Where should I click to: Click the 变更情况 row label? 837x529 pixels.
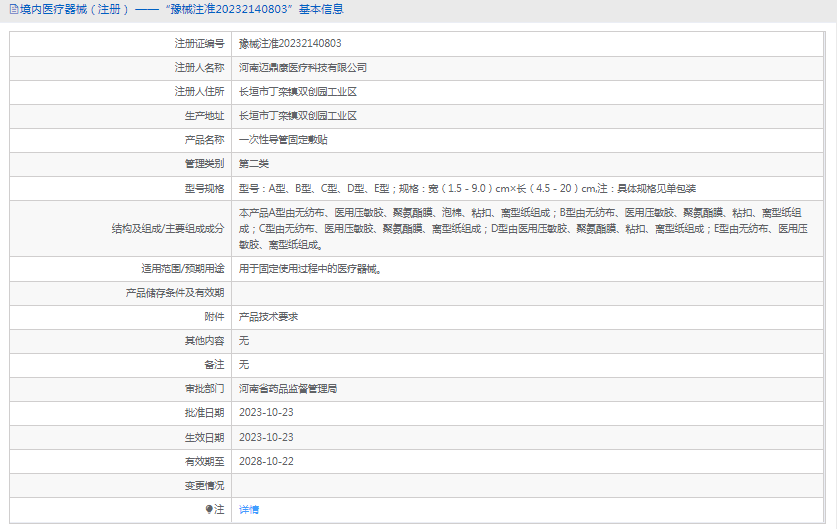click(x=204, y=486)
